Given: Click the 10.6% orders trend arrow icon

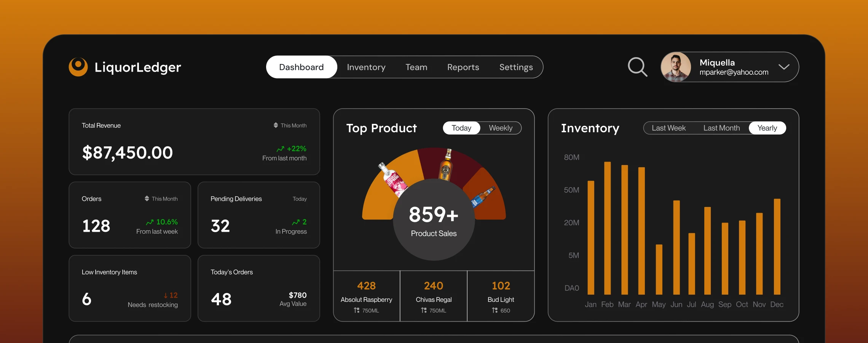Looking at the screenshot, I should (x=150, y=222).
